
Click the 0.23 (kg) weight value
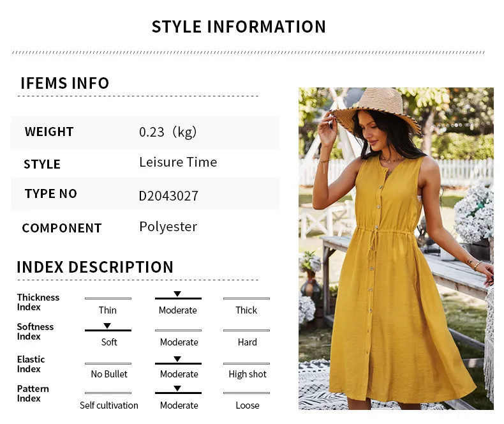(x=168, y=132)
